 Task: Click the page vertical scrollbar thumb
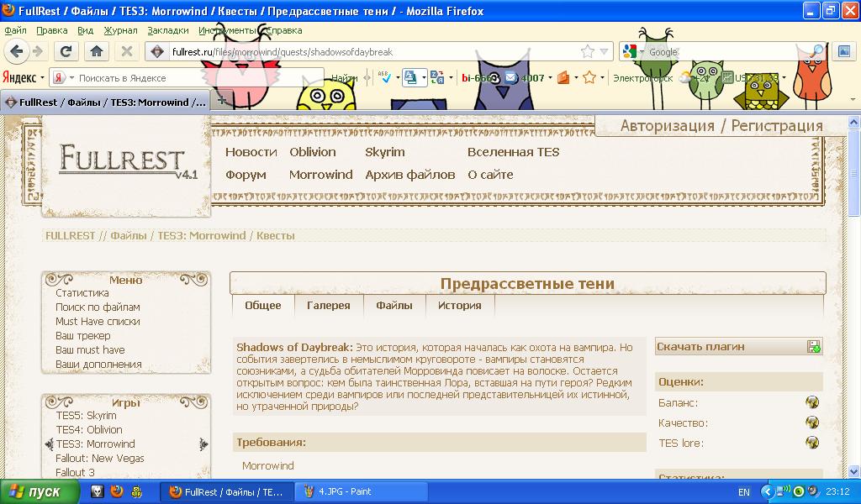coord(854,173)
